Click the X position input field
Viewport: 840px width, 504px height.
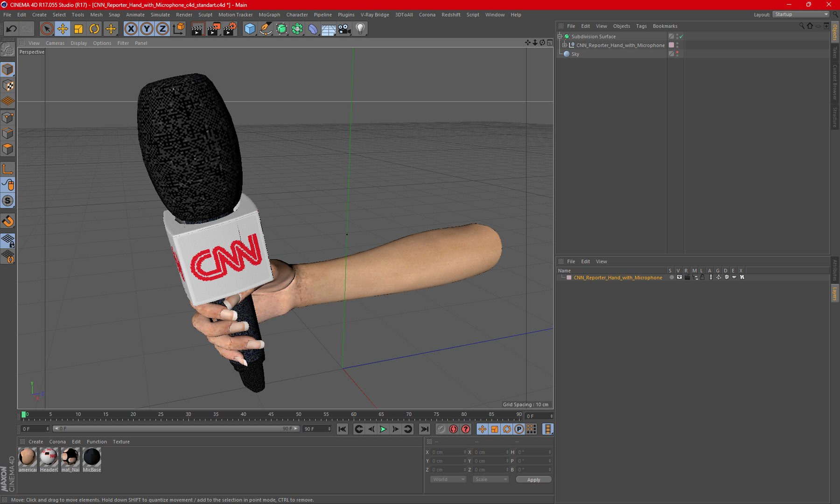pos(448,452)
